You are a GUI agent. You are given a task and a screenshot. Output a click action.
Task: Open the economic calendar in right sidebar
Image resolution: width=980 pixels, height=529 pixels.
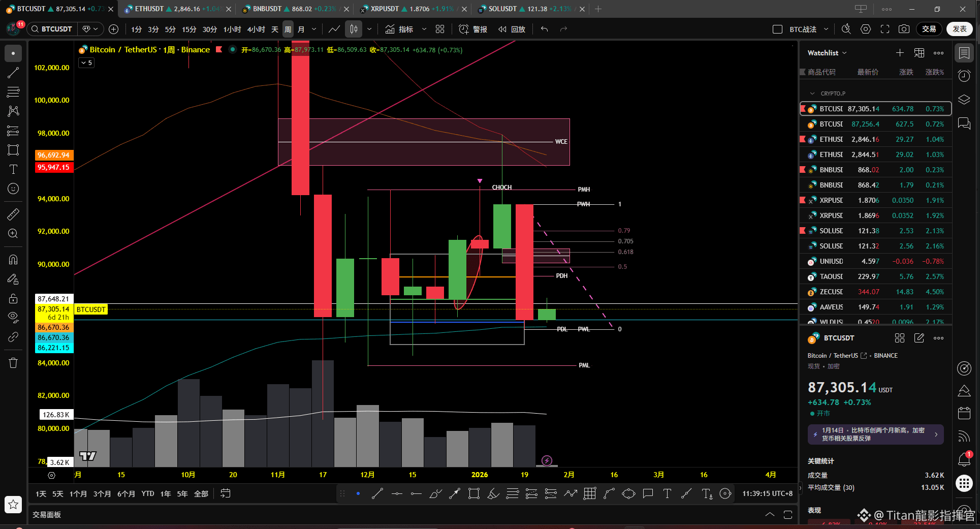[964, 413]
